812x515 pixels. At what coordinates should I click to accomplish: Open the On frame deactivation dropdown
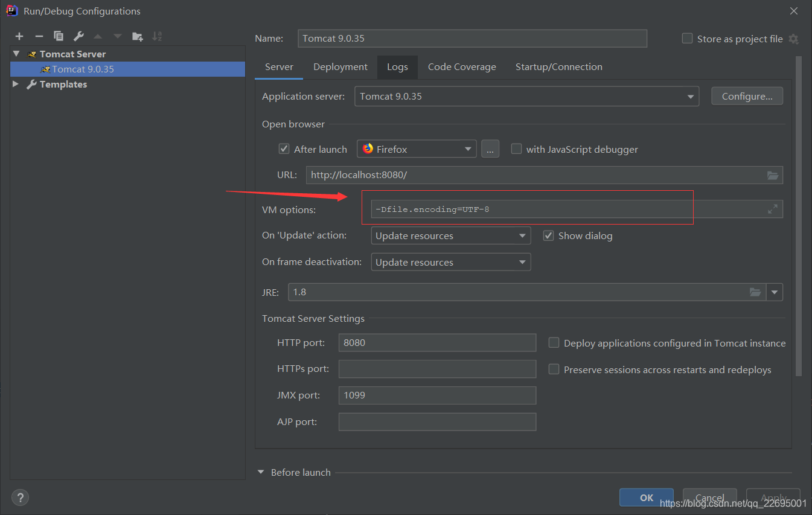click(x=450, y=262)
